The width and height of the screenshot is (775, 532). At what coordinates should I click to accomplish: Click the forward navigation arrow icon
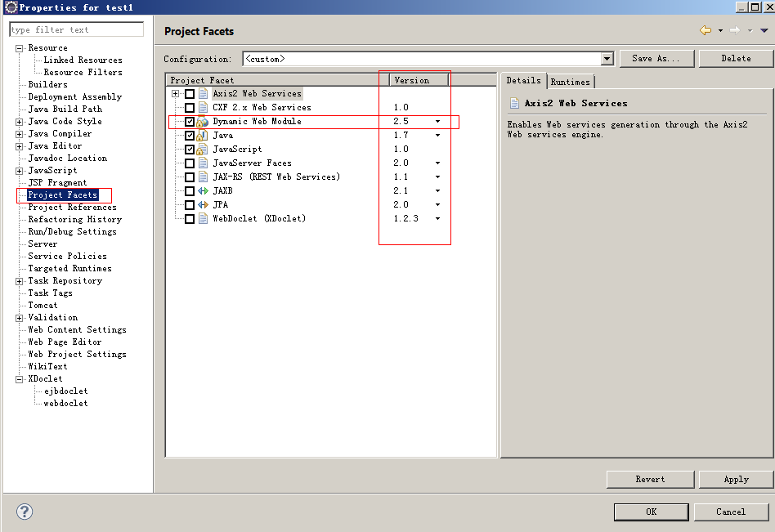(735, 30)
